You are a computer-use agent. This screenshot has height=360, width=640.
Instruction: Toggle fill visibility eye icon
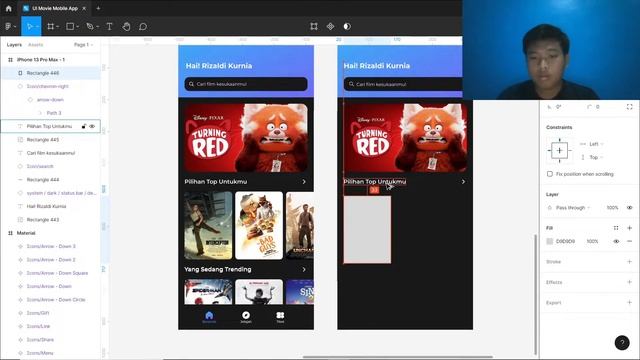pyautogui.click(x=616, y=241)
